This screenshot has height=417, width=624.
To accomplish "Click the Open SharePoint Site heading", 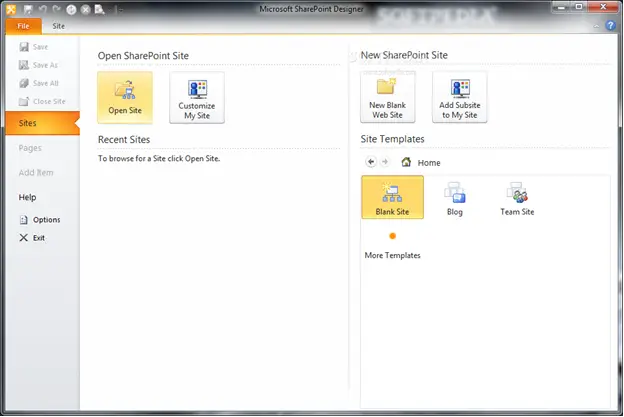I will pyautogui.click(x=143, y=56).
